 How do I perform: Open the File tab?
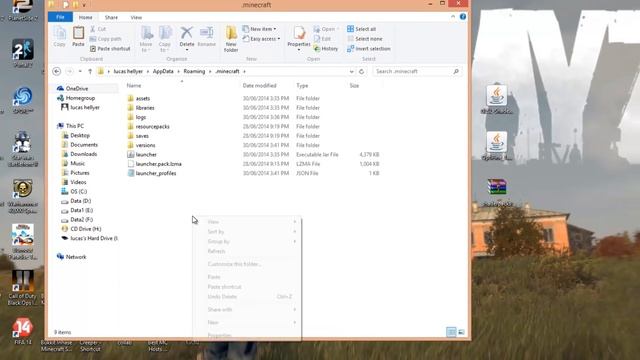(60, 17)
